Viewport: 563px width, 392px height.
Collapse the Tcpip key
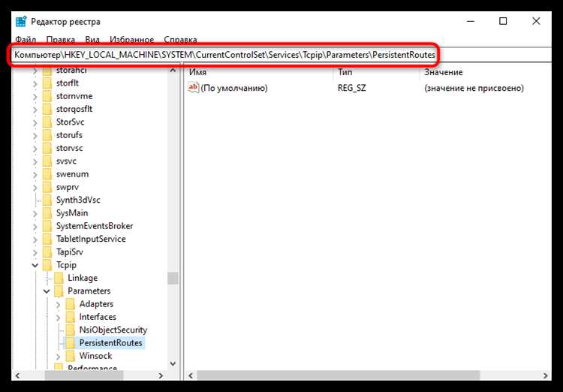(x=35, y=266)
